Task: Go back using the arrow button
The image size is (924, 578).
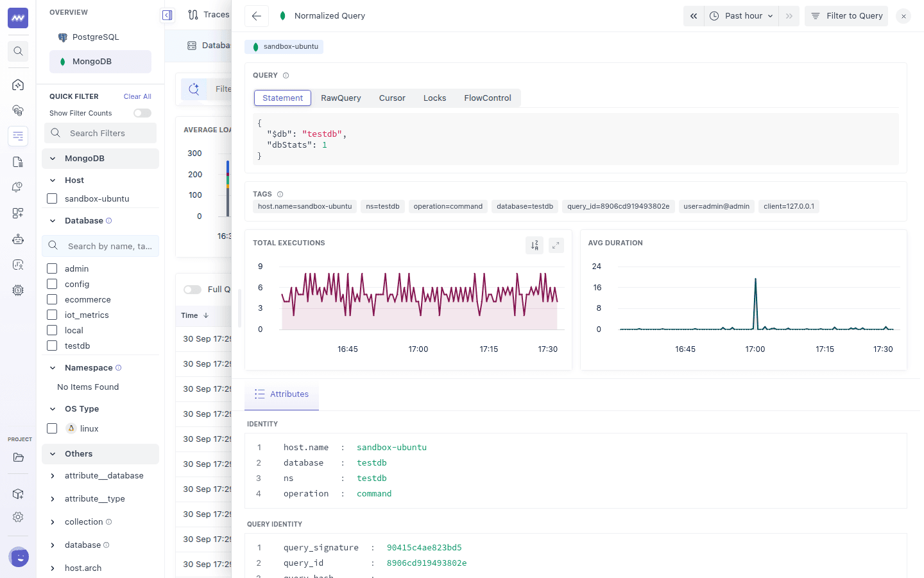Action: pos(257,16)
